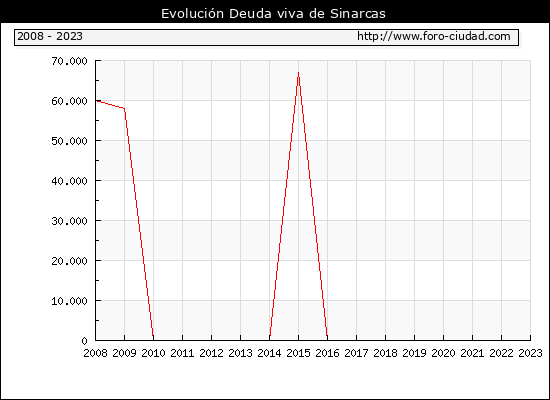Click the 2014 year label on the axis
The image size is (550, 400).
tap(269, 353)
